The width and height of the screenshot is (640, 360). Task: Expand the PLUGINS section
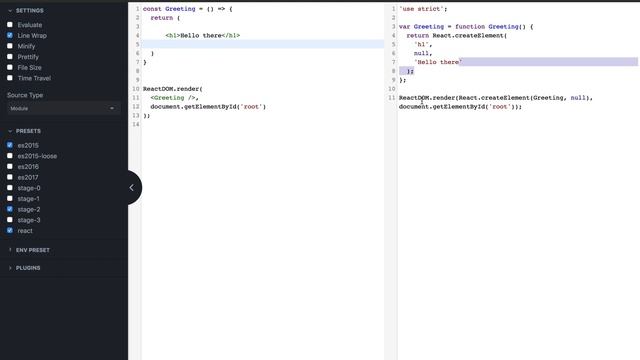pos(24,268)
